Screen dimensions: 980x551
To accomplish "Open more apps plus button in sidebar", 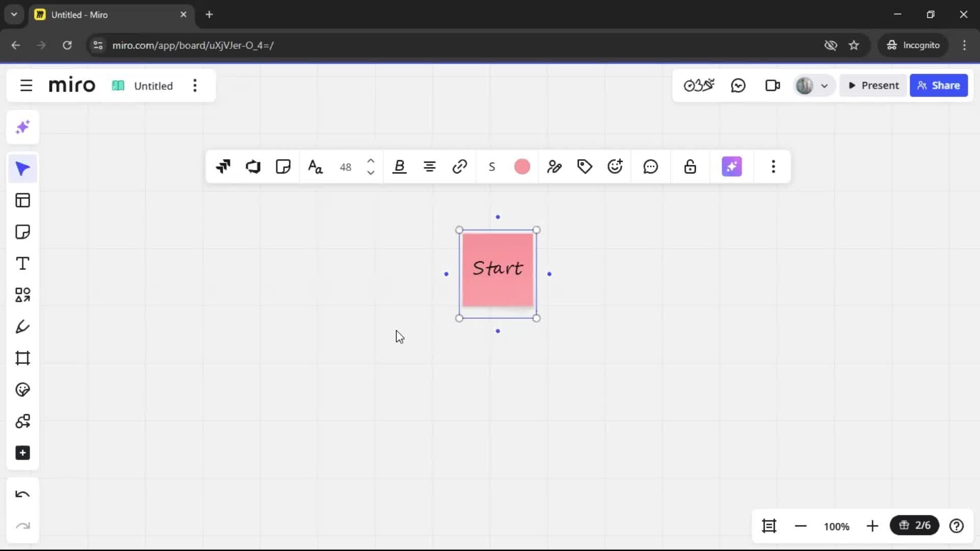I will pyautogui.click(x=22, y=453).
